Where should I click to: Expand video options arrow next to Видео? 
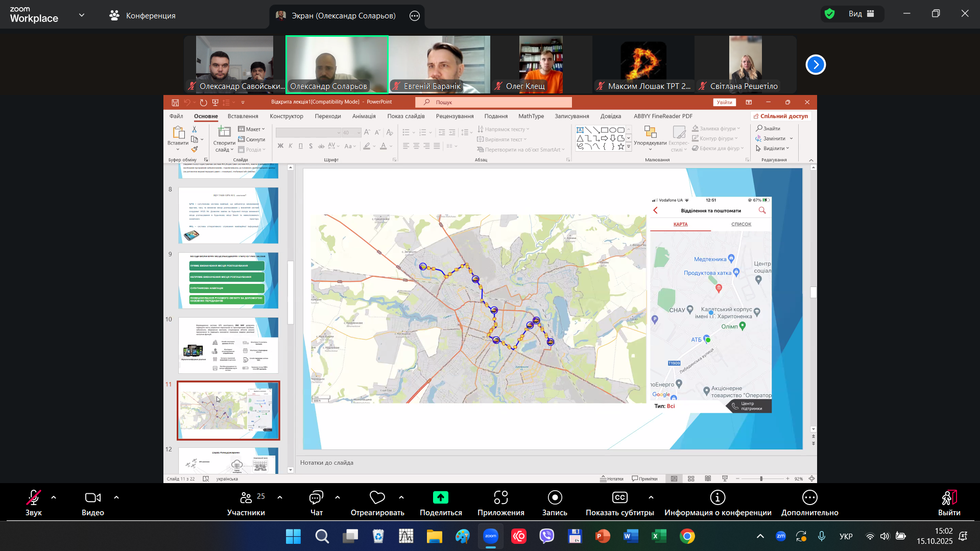116,497
